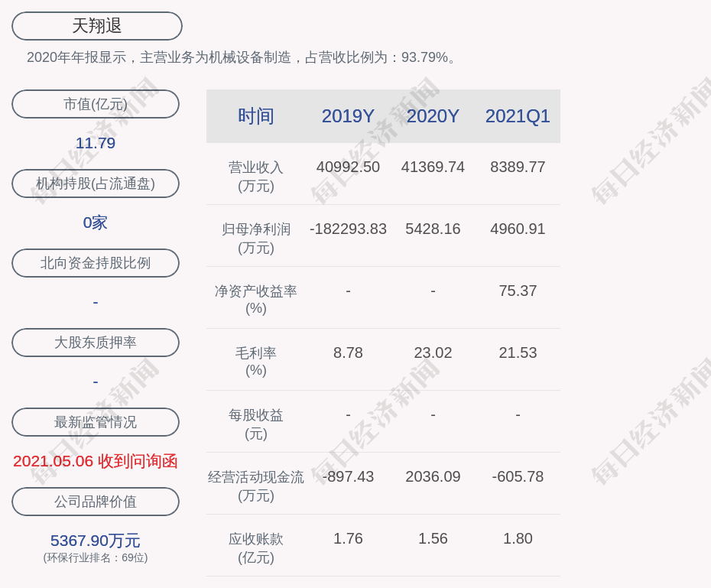
Task: Click the 天翔退 stock name pill
Action: (97, 26)
